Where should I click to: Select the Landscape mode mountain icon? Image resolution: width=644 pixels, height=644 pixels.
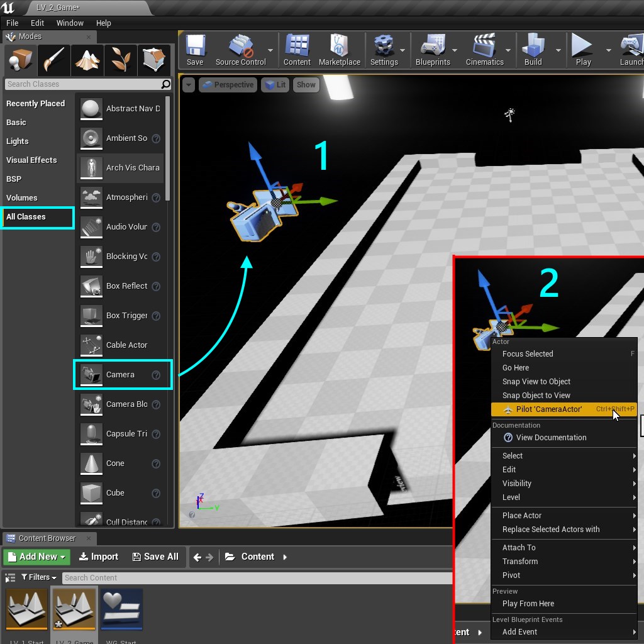coord(87,60)
